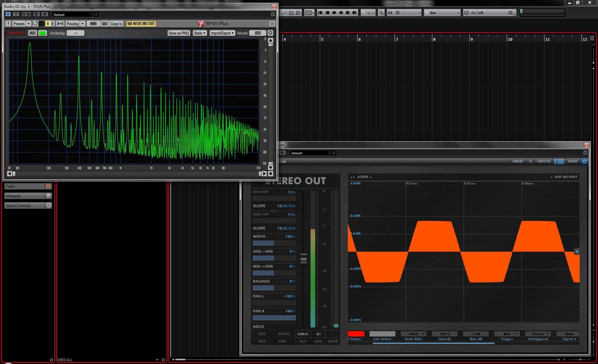This screenshot has width=598, height=364.
Task: Toggle MONO monitoring in SPAN Plus
Action: click(x=93, y=24)
